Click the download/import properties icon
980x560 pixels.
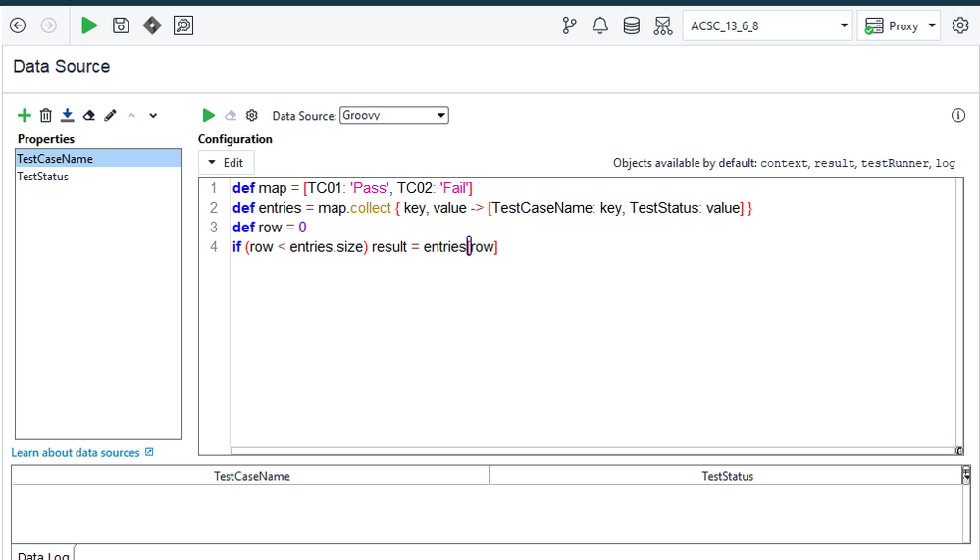[68, 116]
